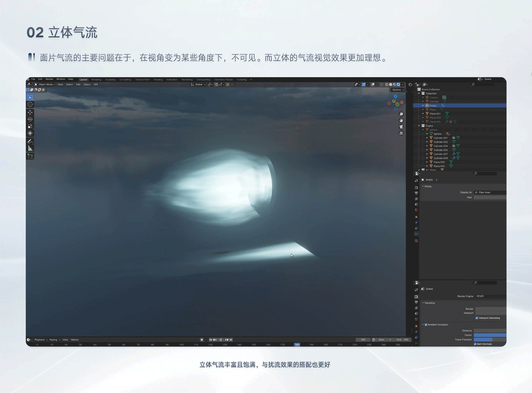Viewport: 532px width, 393px height.
Task: Open the Keying timeline menu
Action: tap(54, 340)
